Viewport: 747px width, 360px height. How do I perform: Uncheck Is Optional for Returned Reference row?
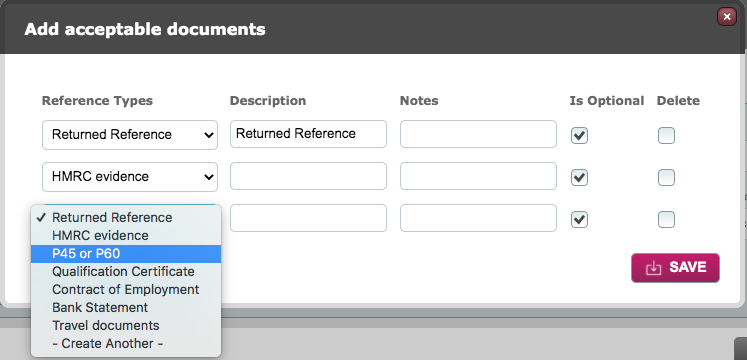(579, 136)
